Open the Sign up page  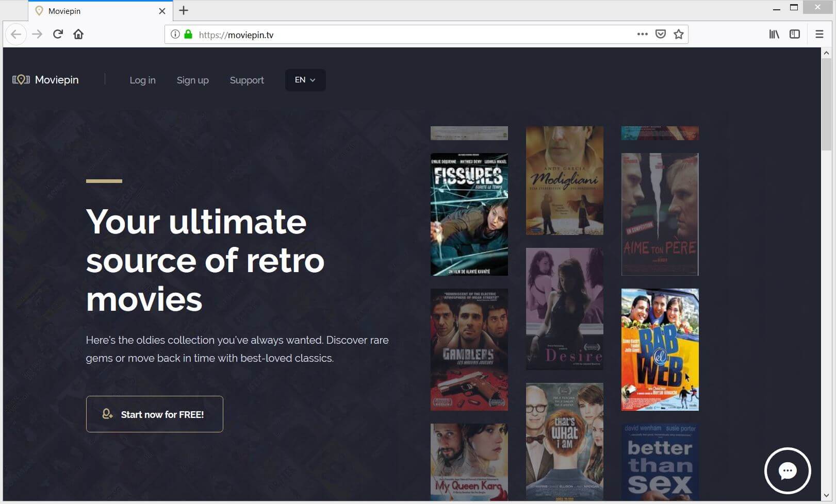(x=192, y=80)
